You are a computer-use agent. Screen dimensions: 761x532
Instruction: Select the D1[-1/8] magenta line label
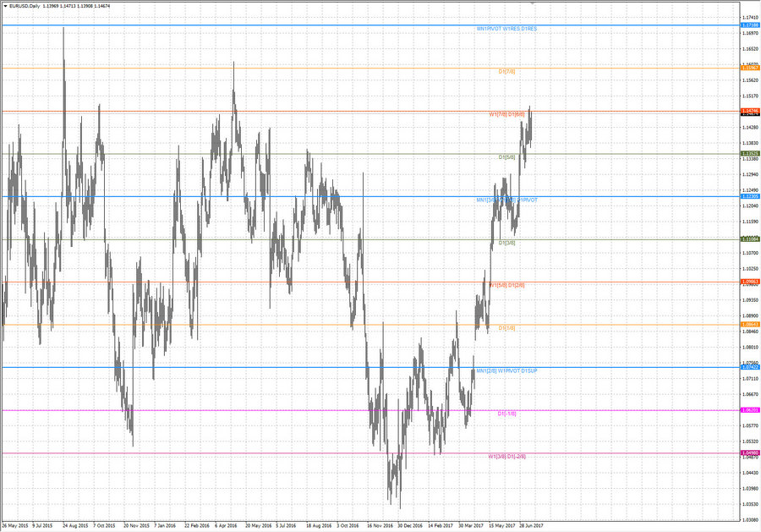click(506, 413)
